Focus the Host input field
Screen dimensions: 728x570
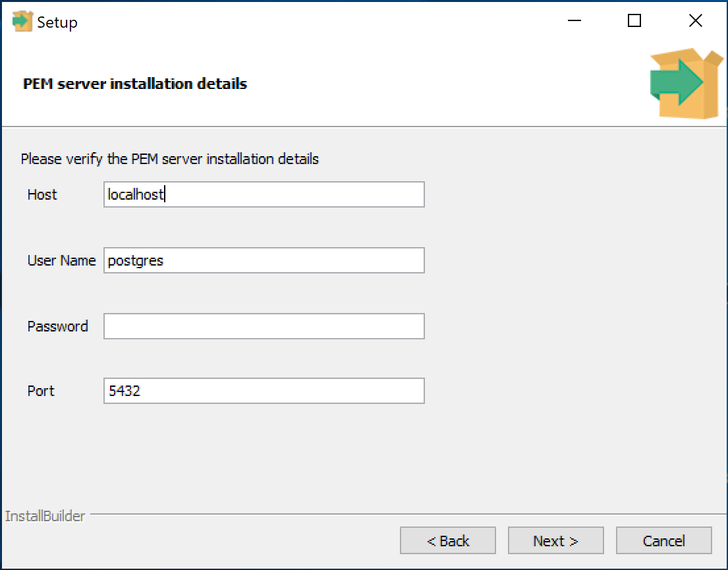coord(264,194)
